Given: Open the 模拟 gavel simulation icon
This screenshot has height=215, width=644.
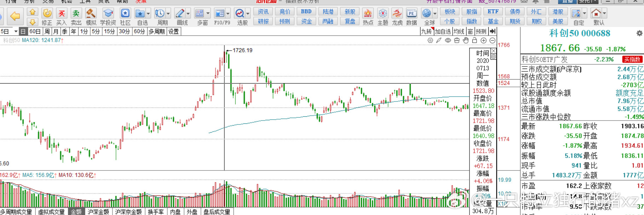Looking at the screenshot, I should pos(91,13).
